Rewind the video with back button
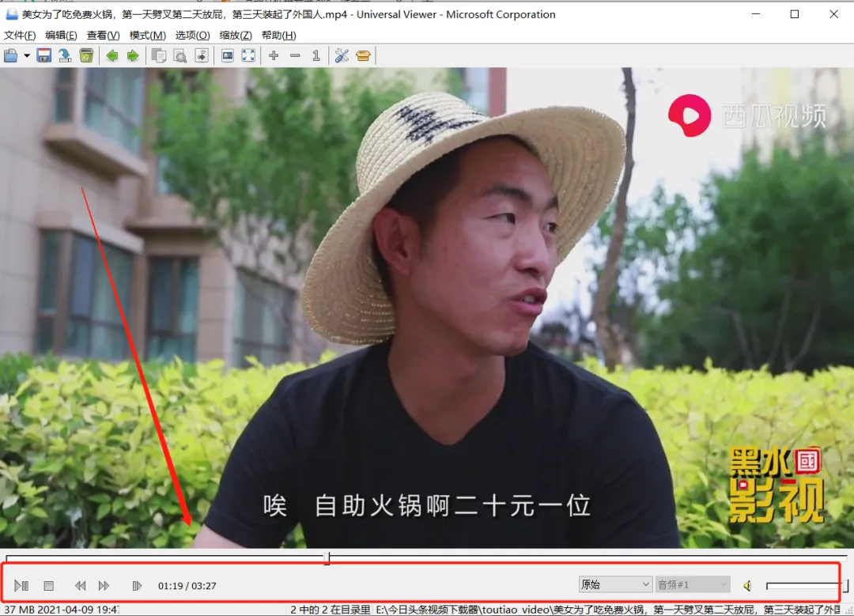The width and height of the screenshot is (854, 616). (80, 585)
